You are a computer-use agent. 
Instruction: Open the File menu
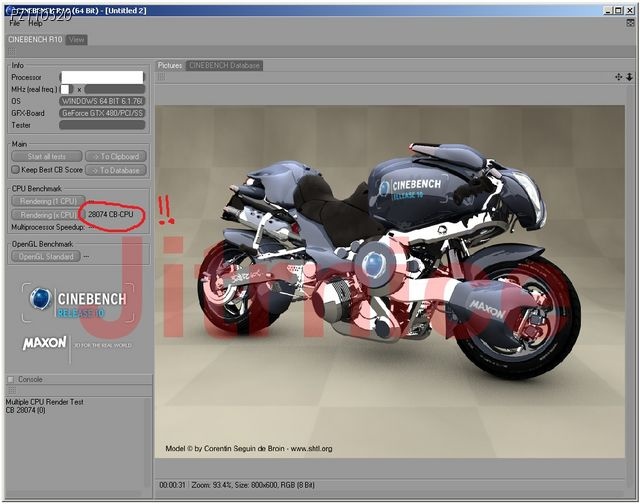tap(14, 23)
